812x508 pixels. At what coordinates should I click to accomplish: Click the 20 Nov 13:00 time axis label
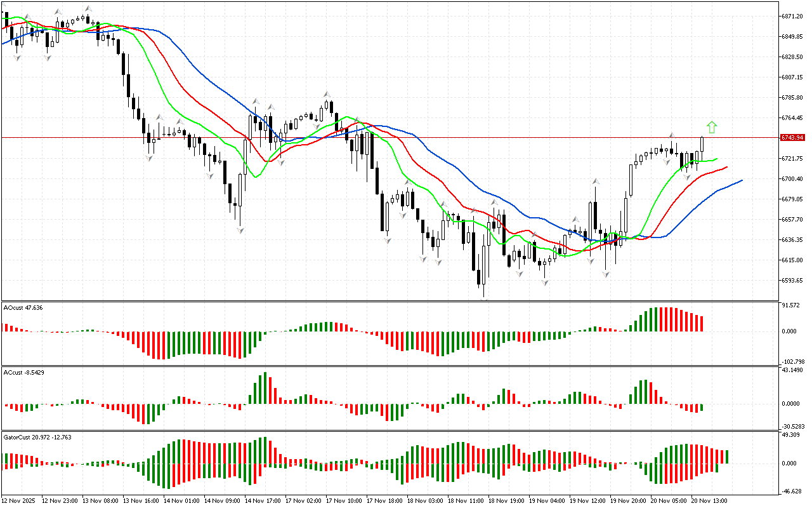click(x=710, y=500)
